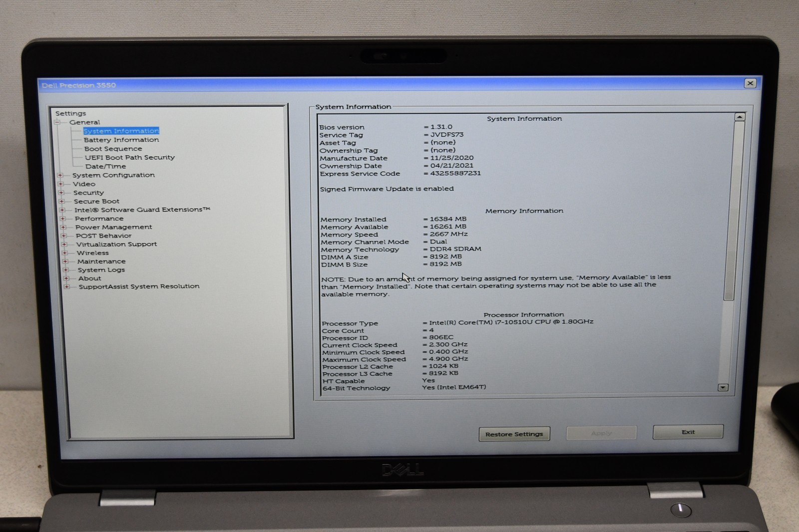Expand System Configuration plus box
Screen dimensions: 799x532
60,175
